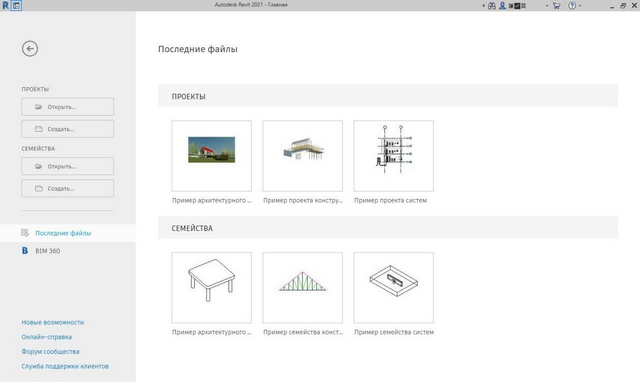Click the СЕМЕЙСТВА section header bar
This screenshot has height=382, width=640.
pyautogui.click(x=388, y=228)
